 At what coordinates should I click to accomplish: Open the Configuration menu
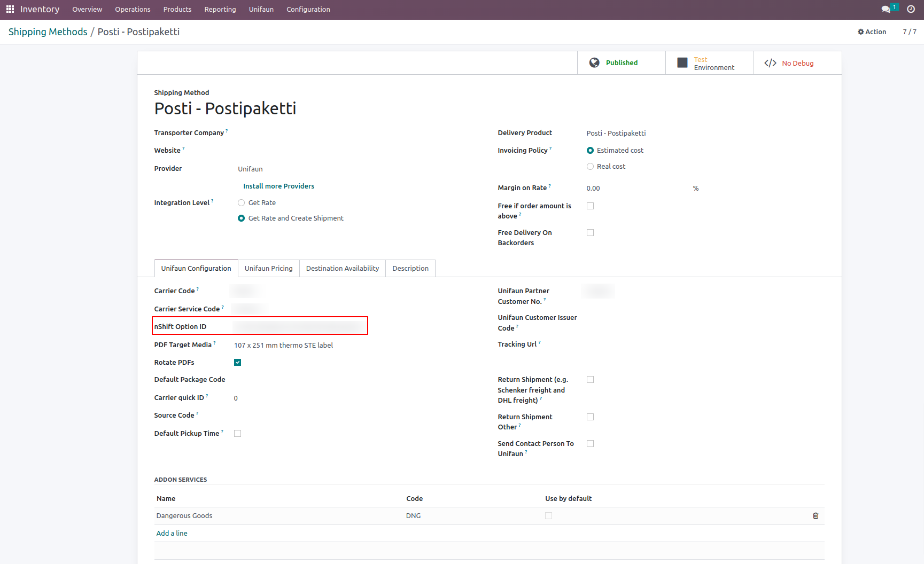308,10
